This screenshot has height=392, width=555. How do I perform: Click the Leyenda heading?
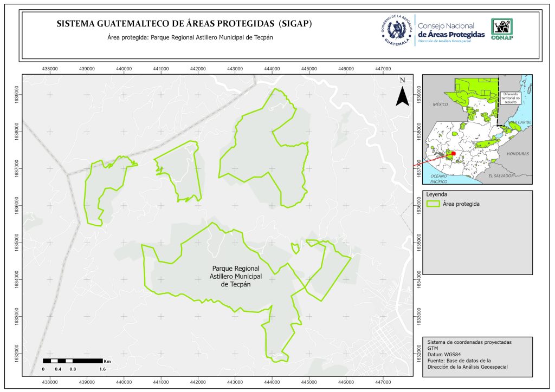[x=437, y=194]
